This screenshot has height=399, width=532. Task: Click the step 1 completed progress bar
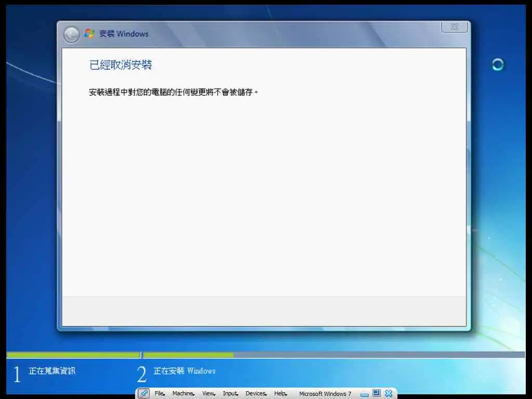(x=74, y=355)
